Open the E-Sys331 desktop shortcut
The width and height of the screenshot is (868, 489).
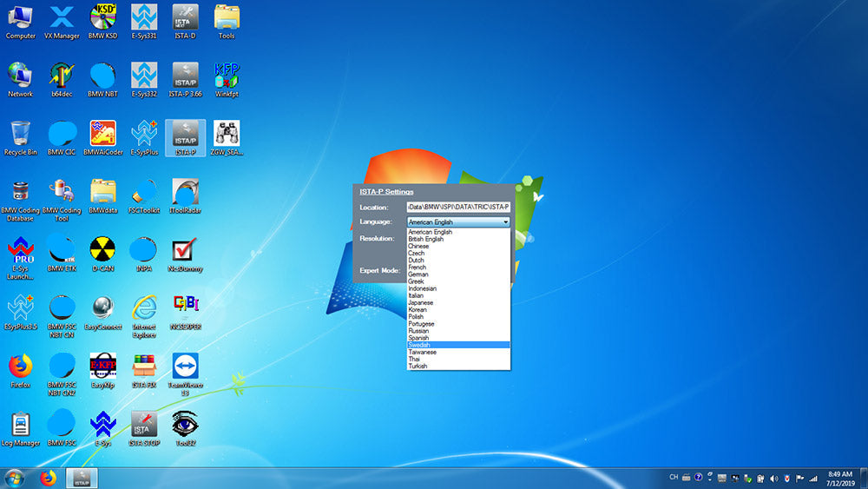click(x=143, y=18)
